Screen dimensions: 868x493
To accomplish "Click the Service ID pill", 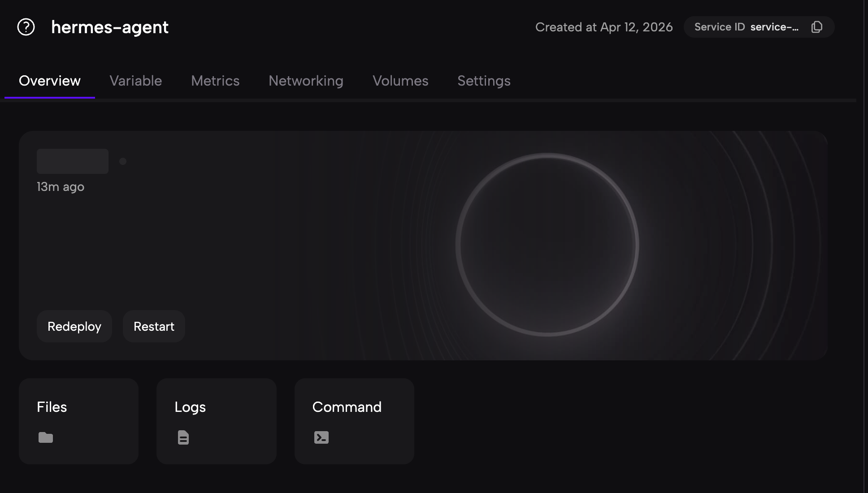I will point(746,27).
